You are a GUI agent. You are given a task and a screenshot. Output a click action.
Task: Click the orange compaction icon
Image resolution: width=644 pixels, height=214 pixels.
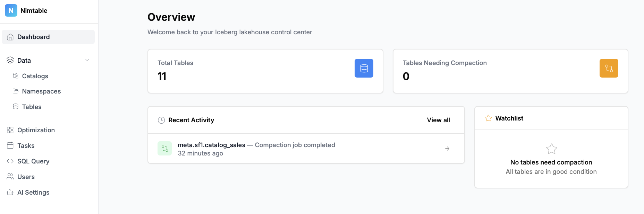click(609, 68)
